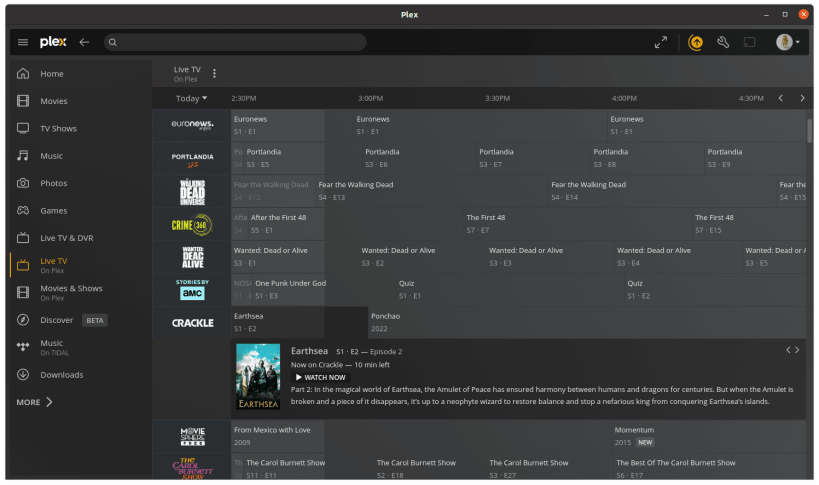Select Stories by AMC channel logo
The width and height of the screenshot is (819, 485).
point(192,290)
